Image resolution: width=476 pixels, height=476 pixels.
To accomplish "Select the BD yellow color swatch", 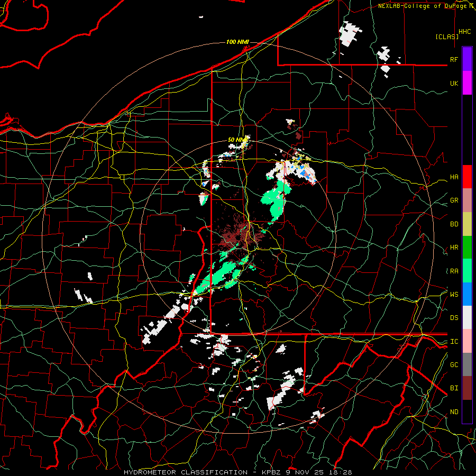I will click(467, 224).
